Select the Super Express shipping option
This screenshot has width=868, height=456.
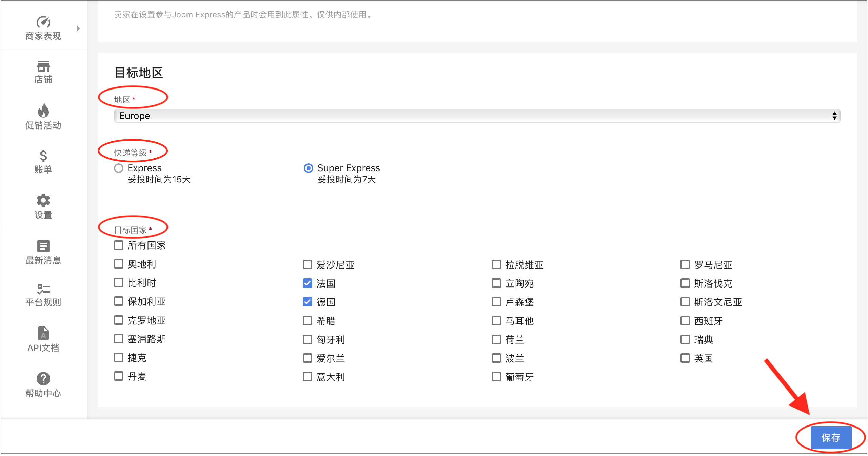[x=308, y=168]
